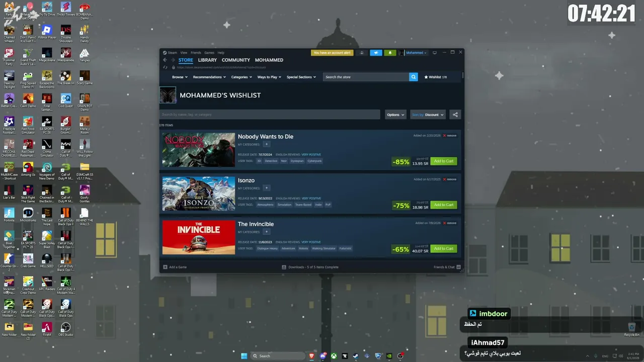
Task: Remove Nobody Wants to Die from wishlist
Action: [450, 135]
